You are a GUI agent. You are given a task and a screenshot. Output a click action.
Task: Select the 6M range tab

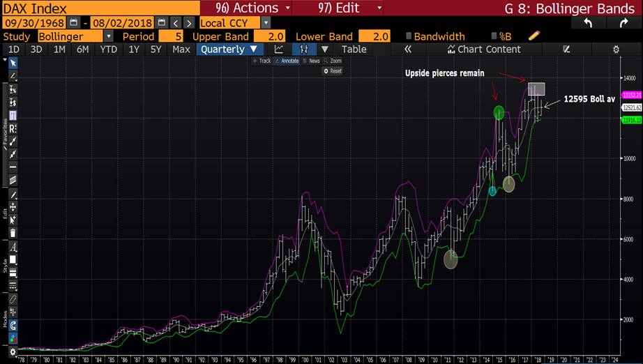coord(82,50)
